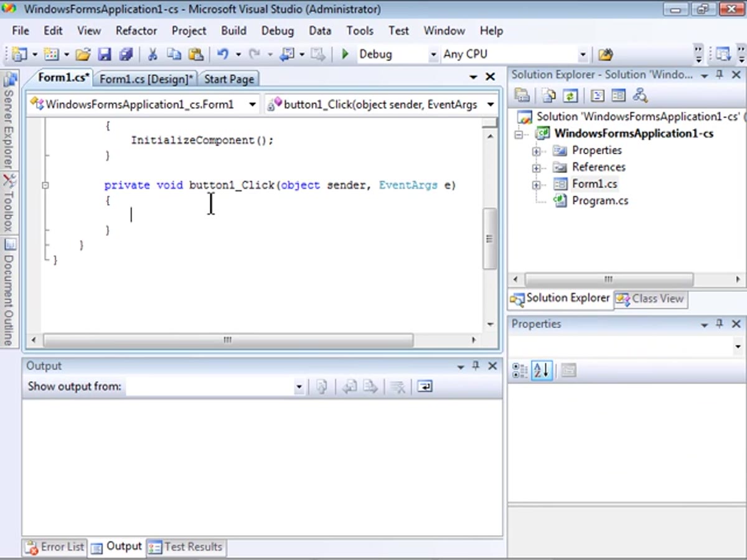Switch to Form1.cs [Design] tab
Image resolution: width=747 pixels, height=560 pixels.
(147, 79)
